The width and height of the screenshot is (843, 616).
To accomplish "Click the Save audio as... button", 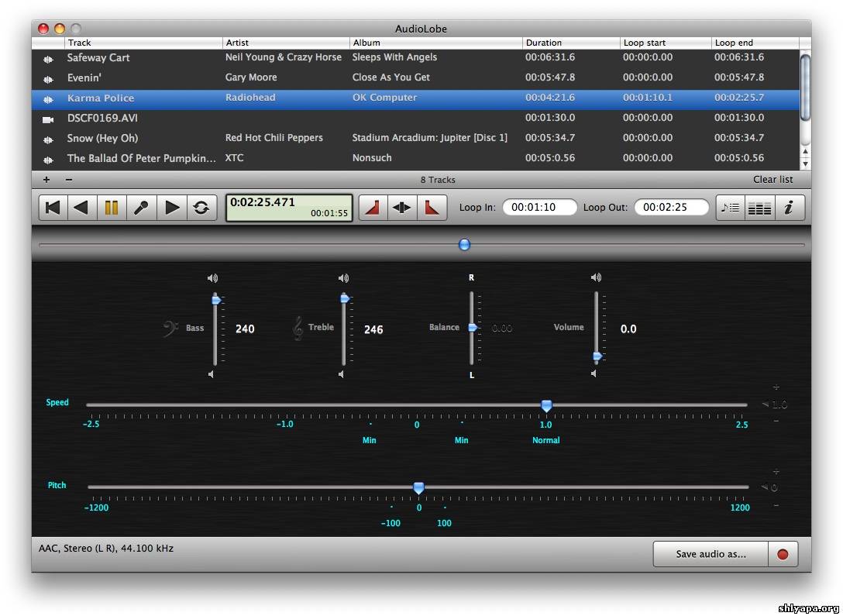I will pos(711,554).
